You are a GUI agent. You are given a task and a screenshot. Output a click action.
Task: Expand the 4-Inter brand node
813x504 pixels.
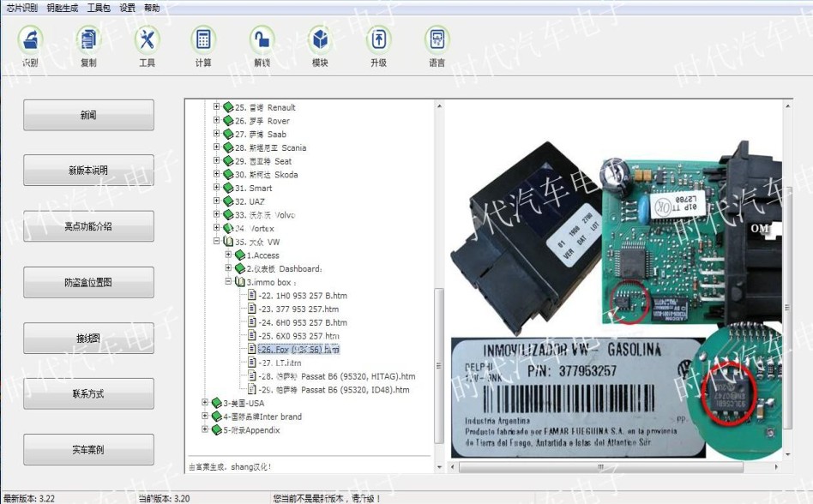coord(205,416)
